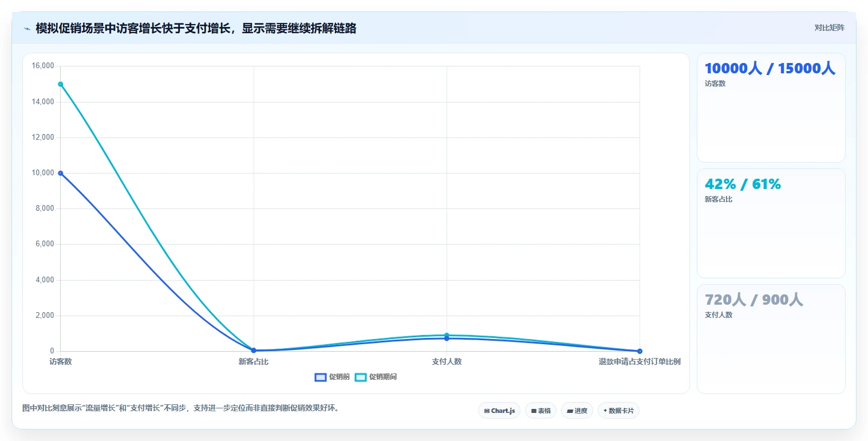Click the 新客占比 x-axis label
The height and width of the screenshot is (441, 868).
coord(254,362)
